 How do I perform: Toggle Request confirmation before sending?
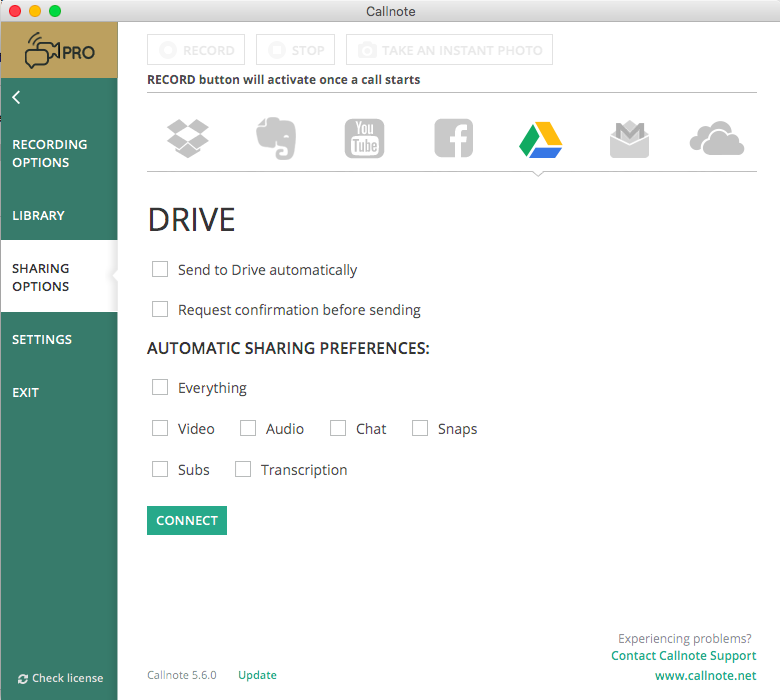(x=160, y=309)
